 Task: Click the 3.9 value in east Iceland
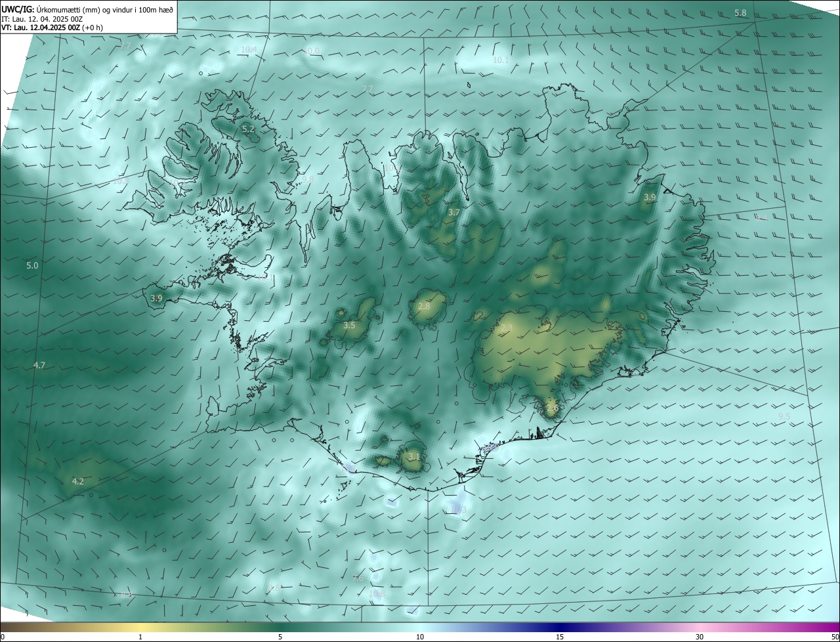click(x=650, y=197)
